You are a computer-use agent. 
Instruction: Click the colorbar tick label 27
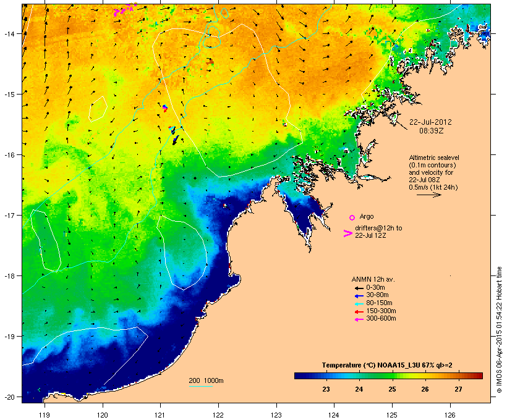pyautogui.click(x=458, y=389)
